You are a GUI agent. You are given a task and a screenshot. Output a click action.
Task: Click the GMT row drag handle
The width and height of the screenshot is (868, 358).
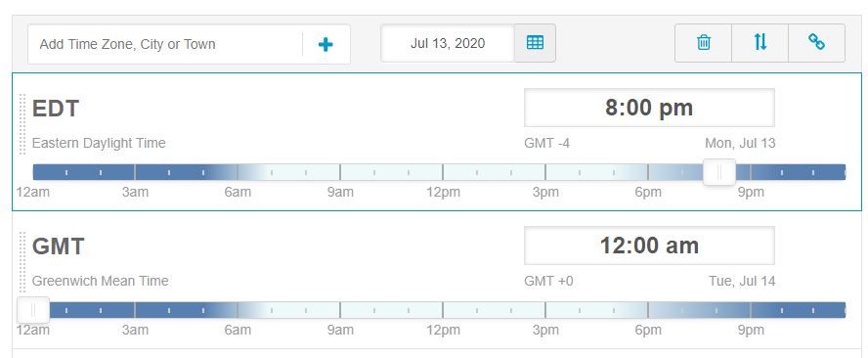coord(22,262)
